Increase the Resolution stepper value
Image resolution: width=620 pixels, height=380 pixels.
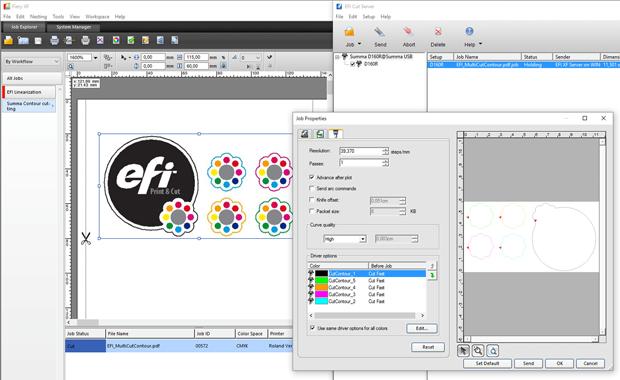(385, 149)
